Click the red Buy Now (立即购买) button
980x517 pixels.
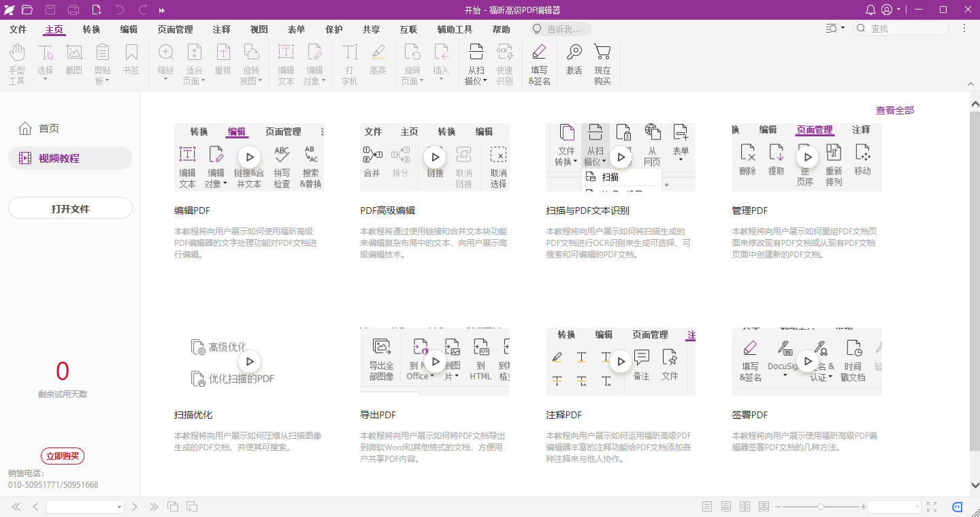tap(63, 456)
